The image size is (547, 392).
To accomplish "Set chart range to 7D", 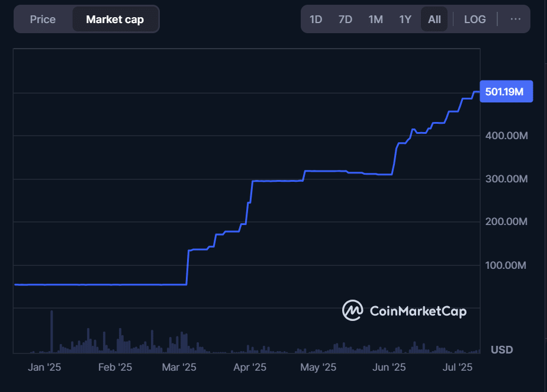I will click(345, 20).
